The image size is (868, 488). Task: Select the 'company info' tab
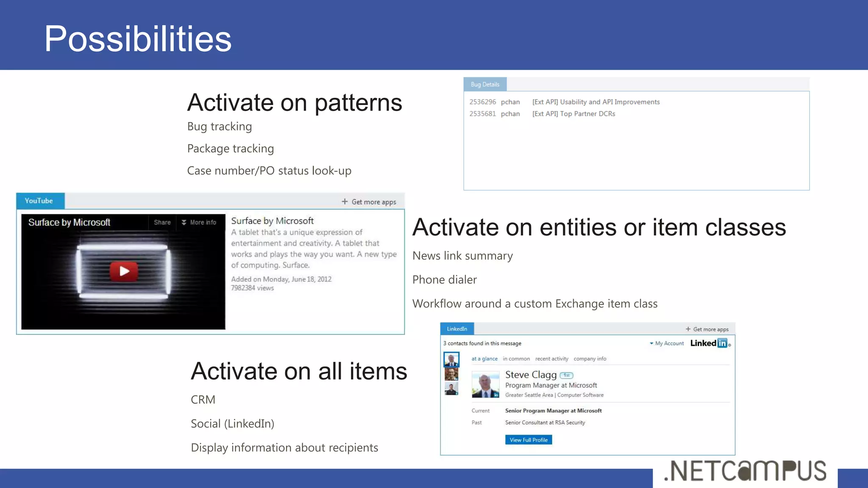590,359
